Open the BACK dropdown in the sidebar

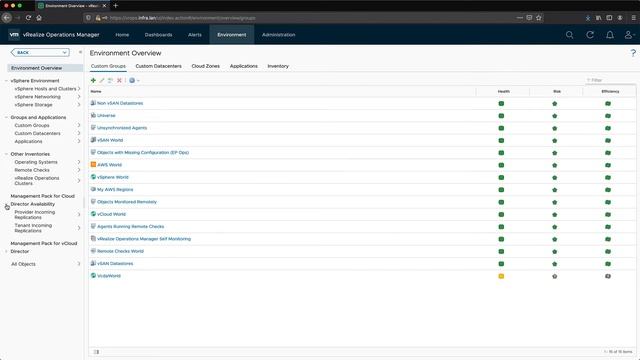coord(40,52)
